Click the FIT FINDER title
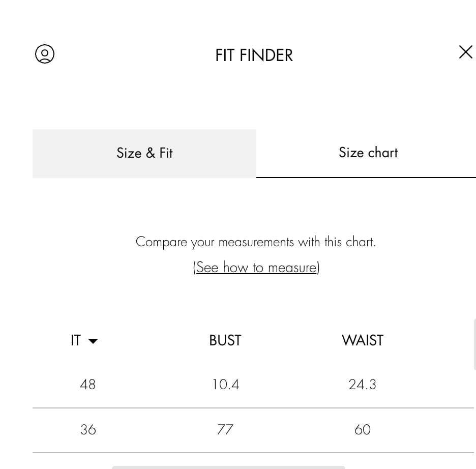The height and width of the screenshot is (469, 476). (254, 55)
